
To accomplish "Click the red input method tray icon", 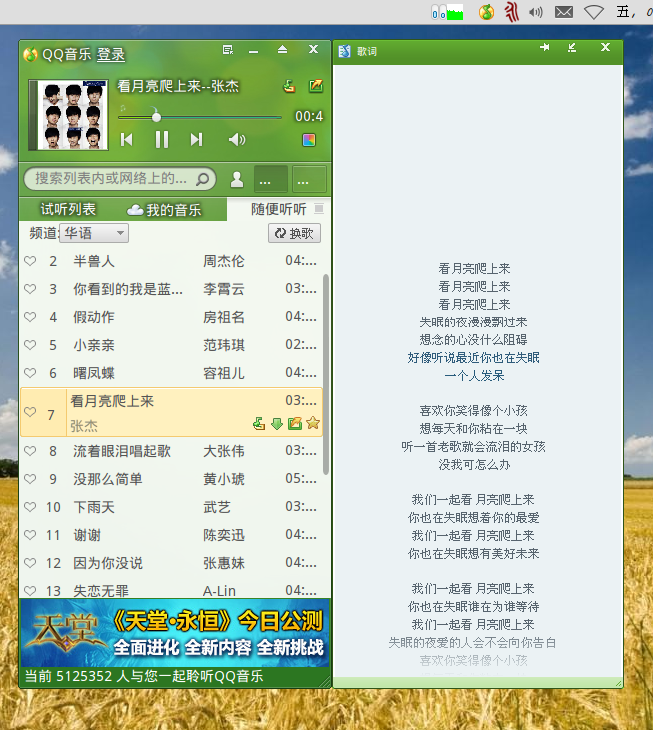I will point(512,12).
